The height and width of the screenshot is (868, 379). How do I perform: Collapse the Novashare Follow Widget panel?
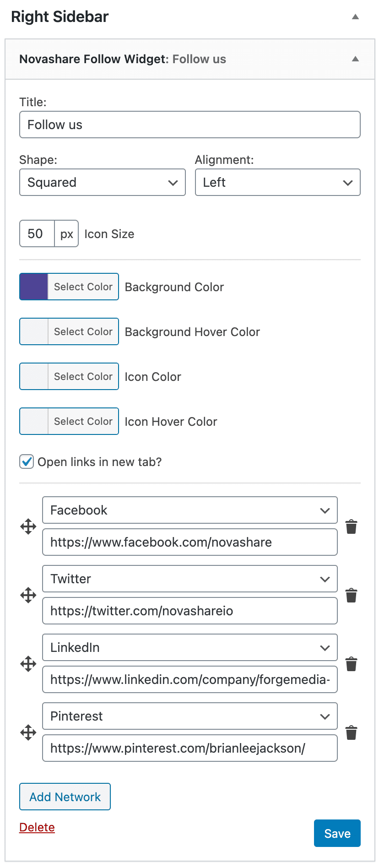coord(355,59)
